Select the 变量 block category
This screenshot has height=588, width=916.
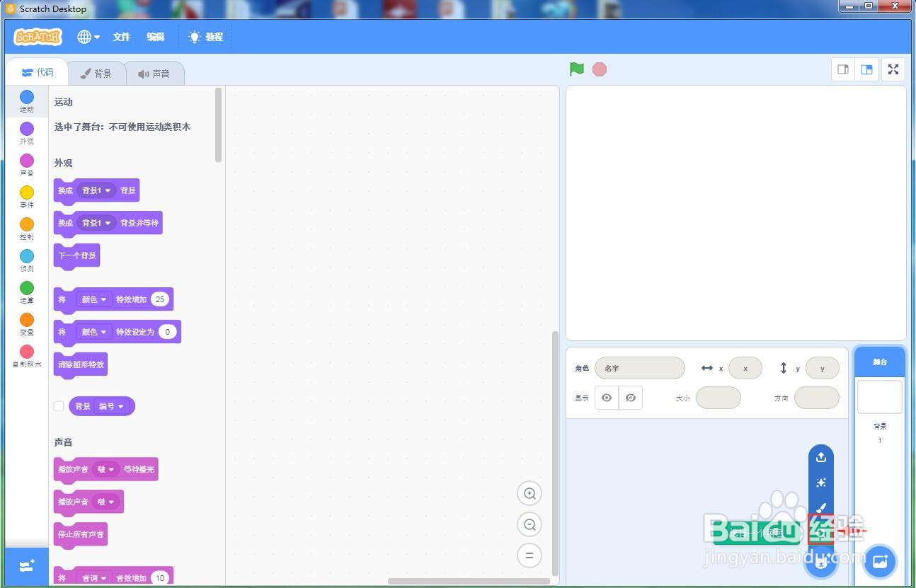[x=26, y=325]
